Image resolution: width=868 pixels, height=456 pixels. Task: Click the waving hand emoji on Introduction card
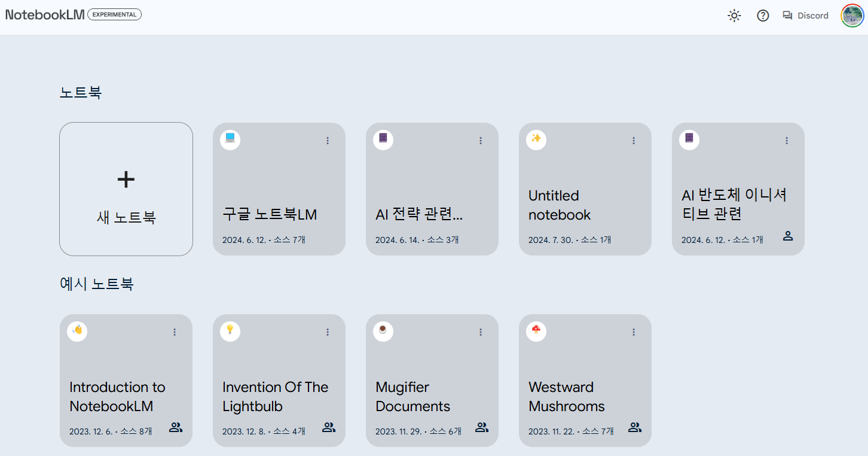pyautogui.click(x=77, y=331)
